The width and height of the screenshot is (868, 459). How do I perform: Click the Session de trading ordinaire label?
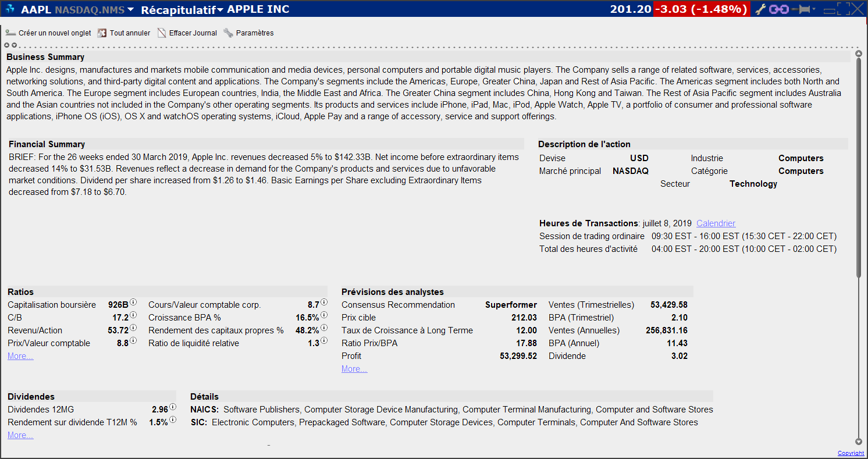pyautogui.click(x=592, y=236)
